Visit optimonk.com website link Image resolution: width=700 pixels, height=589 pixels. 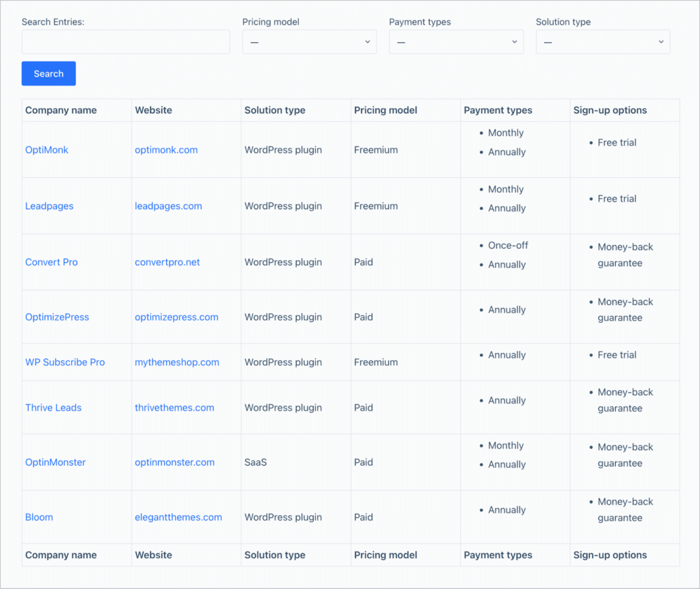pyautogui.click(x=166, y=150)
